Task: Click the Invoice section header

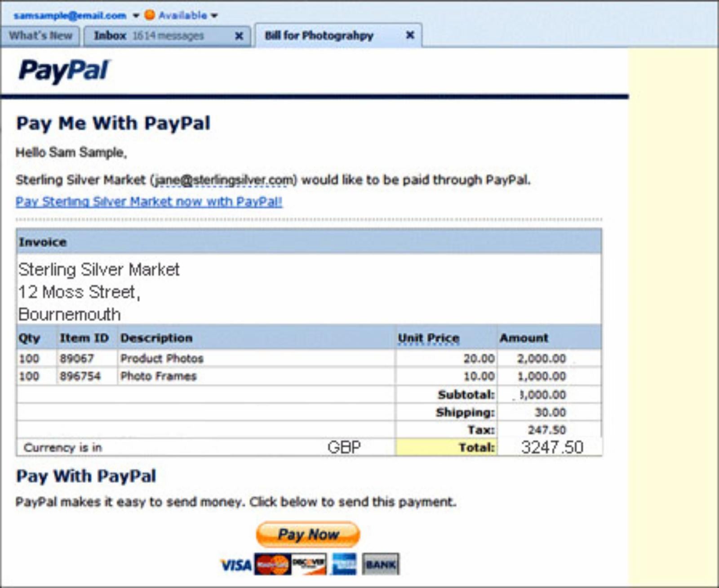Action: pos(309,242)
